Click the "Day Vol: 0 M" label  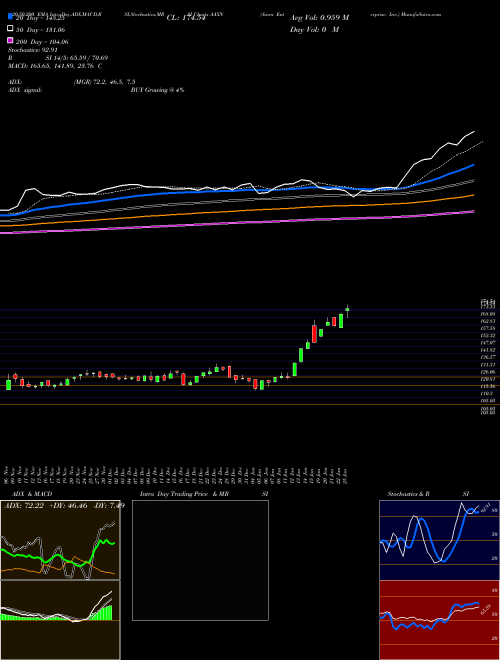click(x=314, y=29)
